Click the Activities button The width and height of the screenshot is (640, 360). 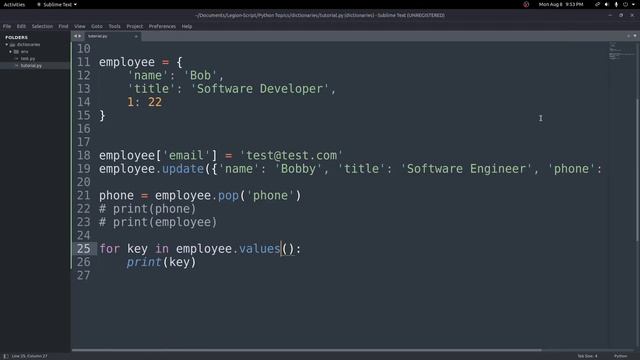14,4
